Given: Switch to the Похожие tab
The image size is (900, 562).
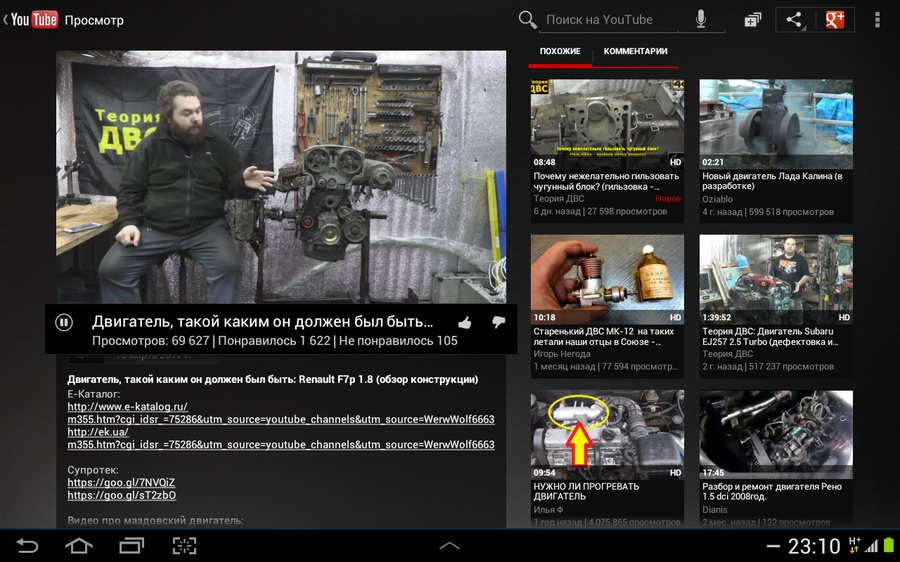Looking at the screenshot, I should tap(560, 51).
